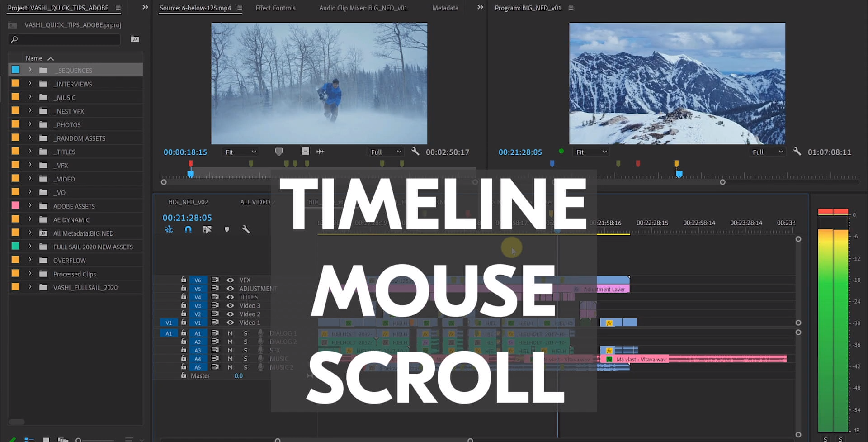
Task: Sort bins by Name column header
Action: (x=34, y=58)
